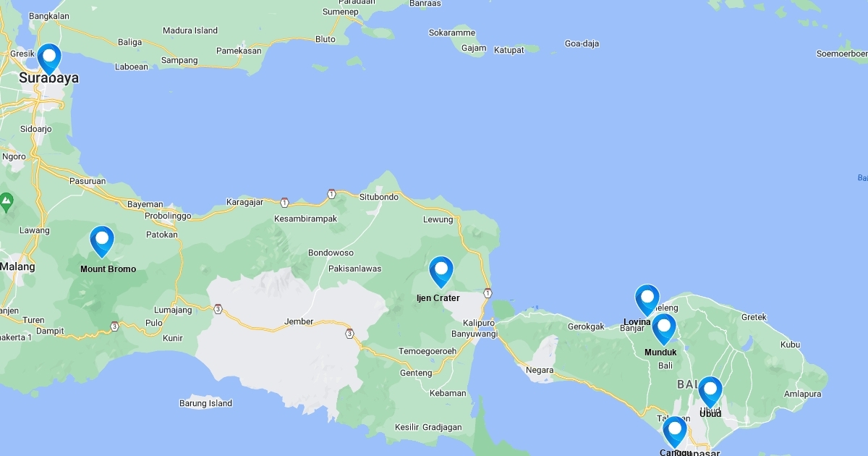
Task: Click route 1 shield near Situbondo
Action: [331, 194]
